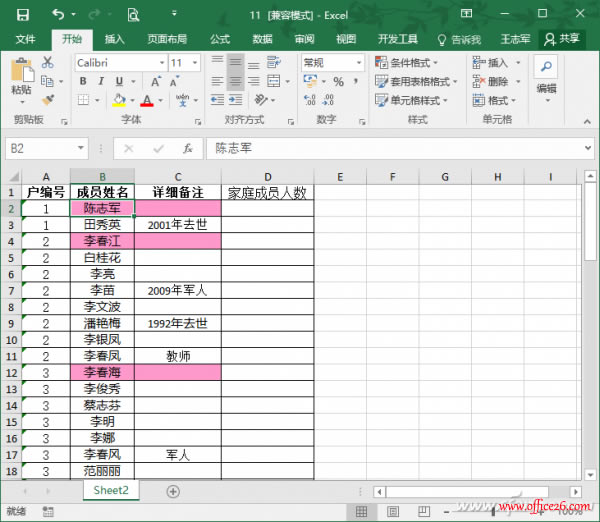Viewport: 600px width, 522px height.
Task: Click 告诉我 Tell me search
Action: (x=459, y=39)
